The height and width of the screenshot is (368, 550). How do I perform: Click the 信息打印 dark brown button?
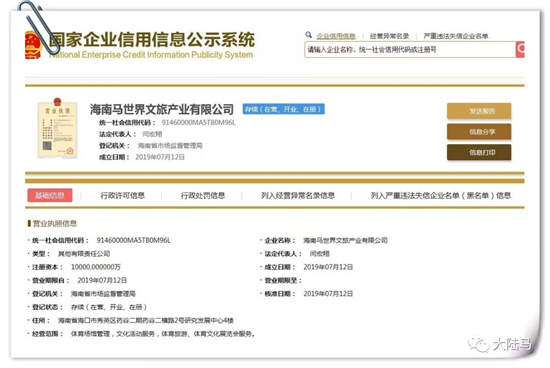[x=479, y=153]
